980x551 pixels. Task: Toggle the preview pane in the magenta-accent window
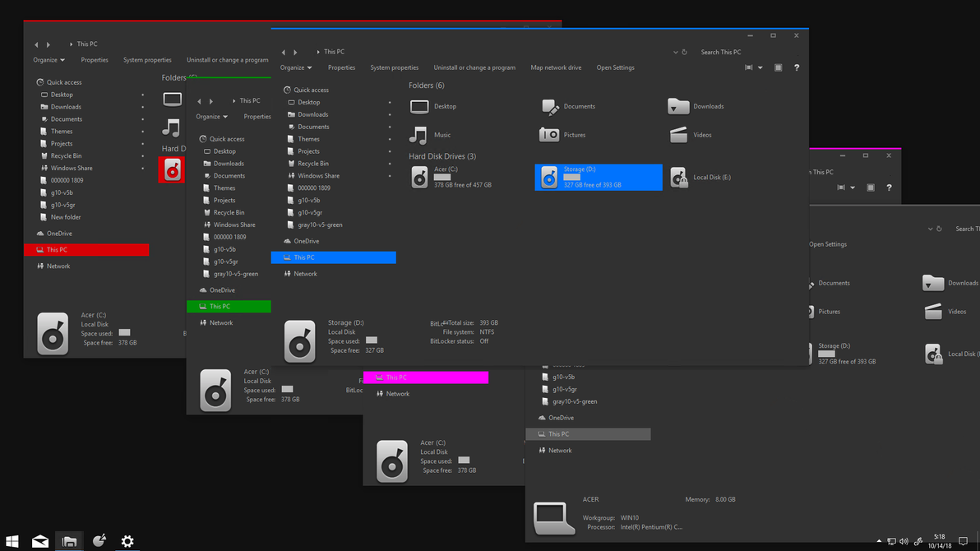870,188
